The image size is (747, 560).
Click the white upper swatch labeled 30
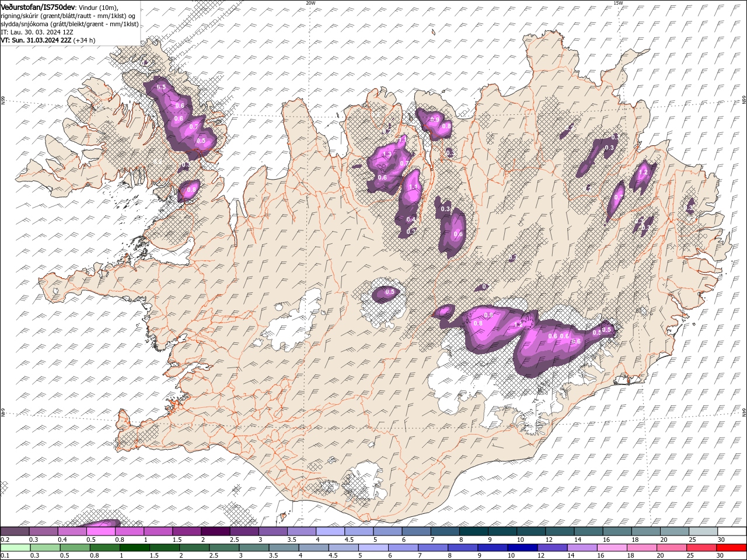point(731,531)
